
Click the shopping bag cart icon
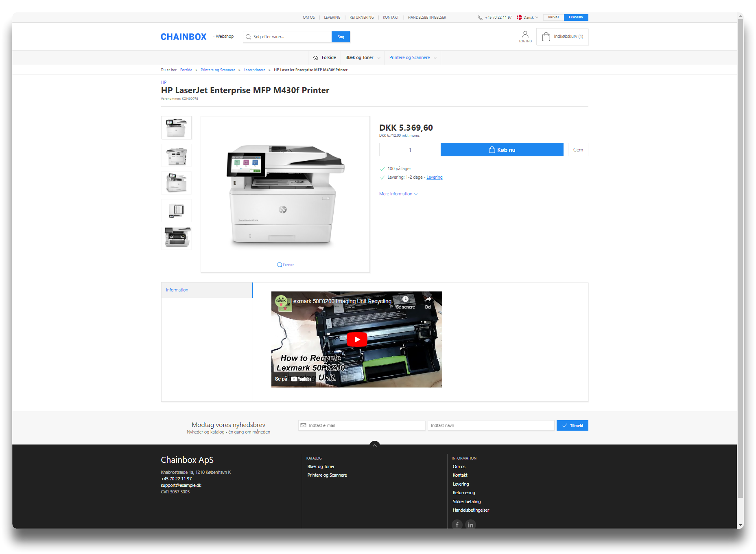(546, 37)
